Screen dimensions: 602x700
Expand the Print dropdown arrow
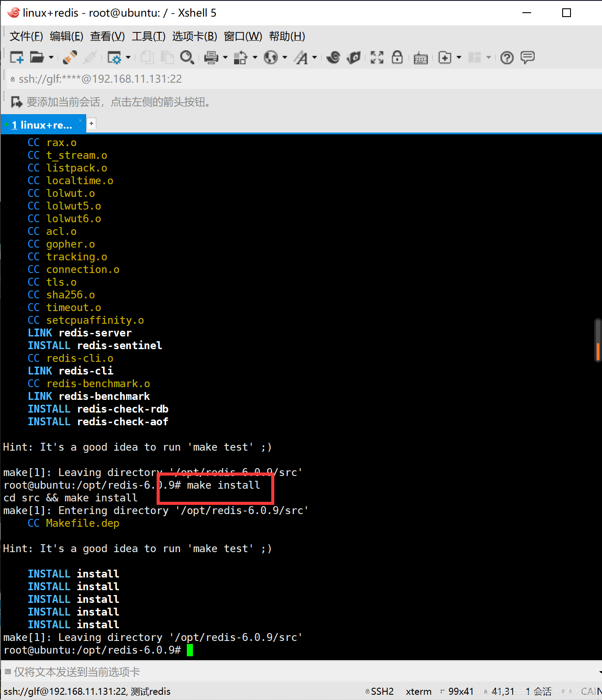225,57
